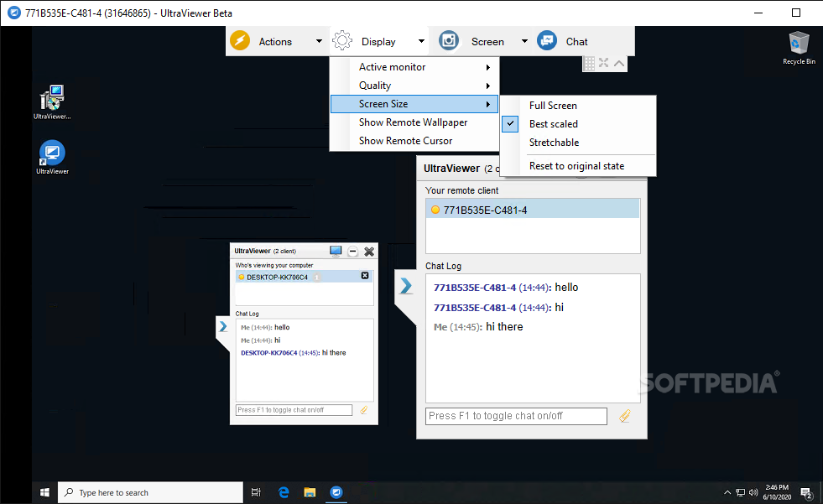Expand the Active monitor submenu
The width and height of the screenshot is (823, 504).
pyautogui.click(x=414, y=67)
